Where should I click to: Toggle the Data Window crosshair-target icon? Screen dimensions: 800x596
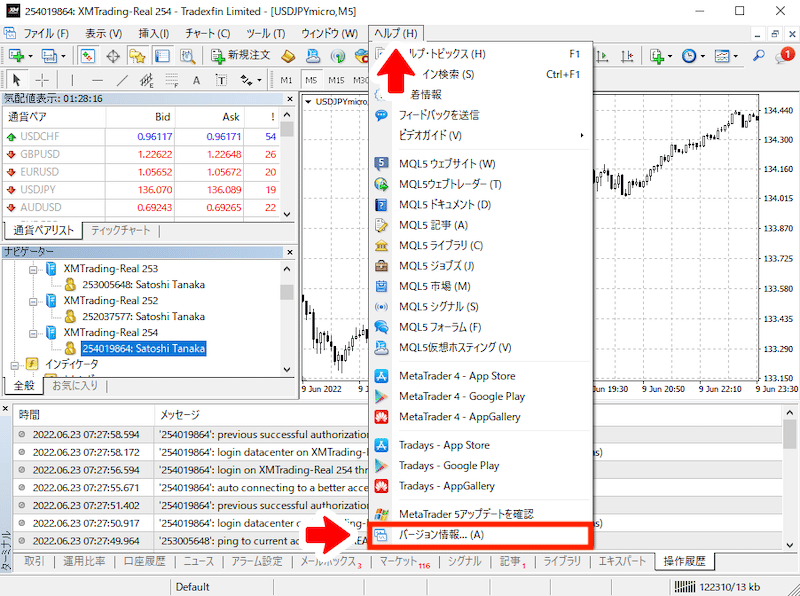pos(113,56)
